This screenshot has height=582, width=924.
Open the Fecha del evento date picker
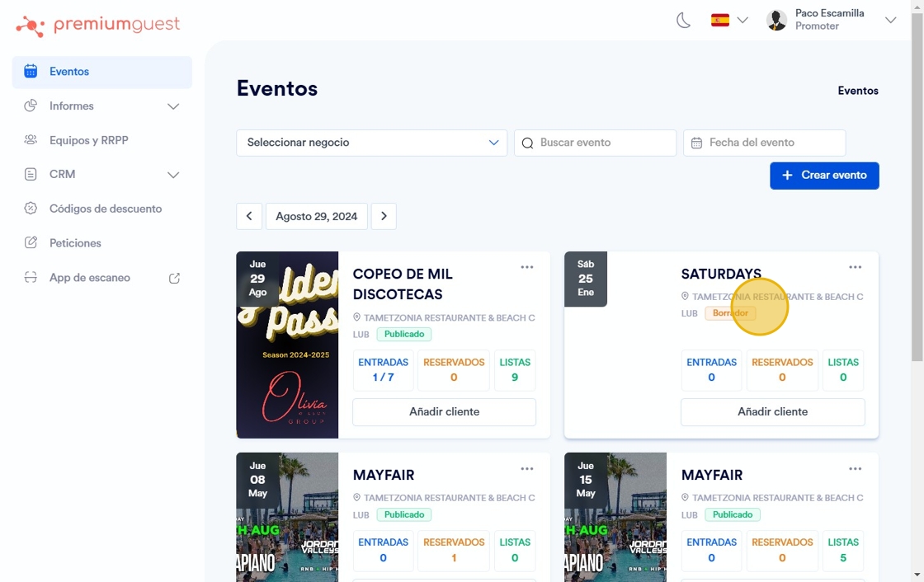pos(764,143)
